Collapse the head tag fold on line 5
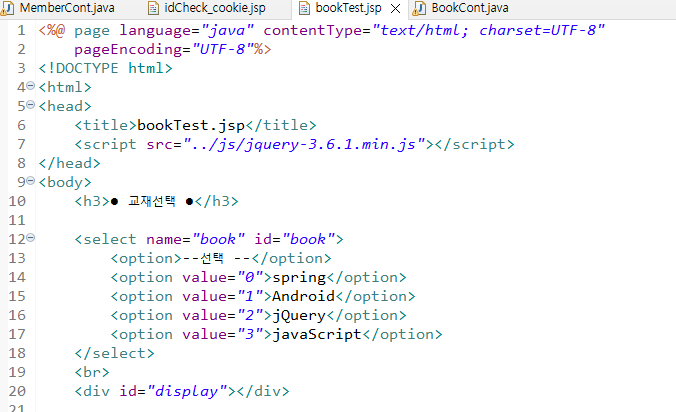The width and height of the screenshot is (676, 412). click(31, 105)
